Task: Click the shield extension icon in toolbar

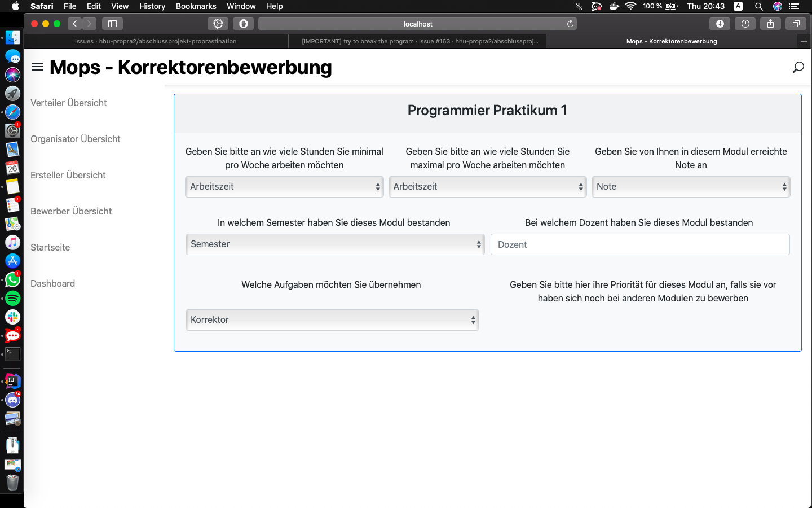Action: click(244, 24)
